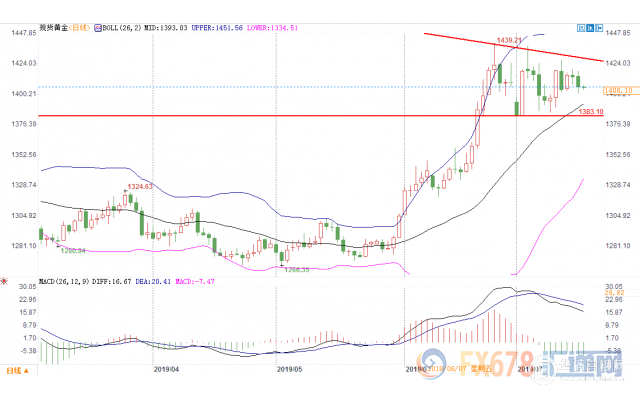Click the third blue chart-control icon at top right
The height and width of the screenshot is (400, 640).
click(x=599, y=28)
